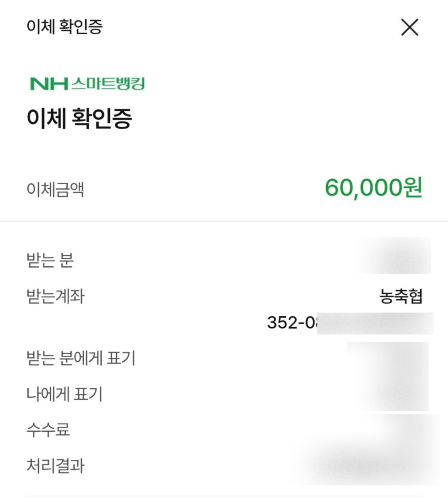448x499 pixels.
Task: Tap the large 이체 확인증 heading
Action: 79,118
